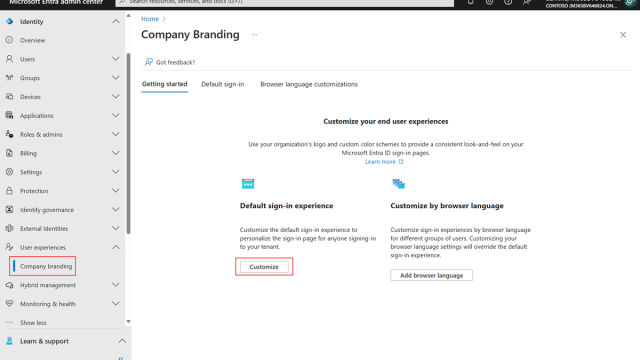Viewport: 640px width, 360px height.
Task: Click the Devices icon in sidebar
Action: [x=9, y=97]
